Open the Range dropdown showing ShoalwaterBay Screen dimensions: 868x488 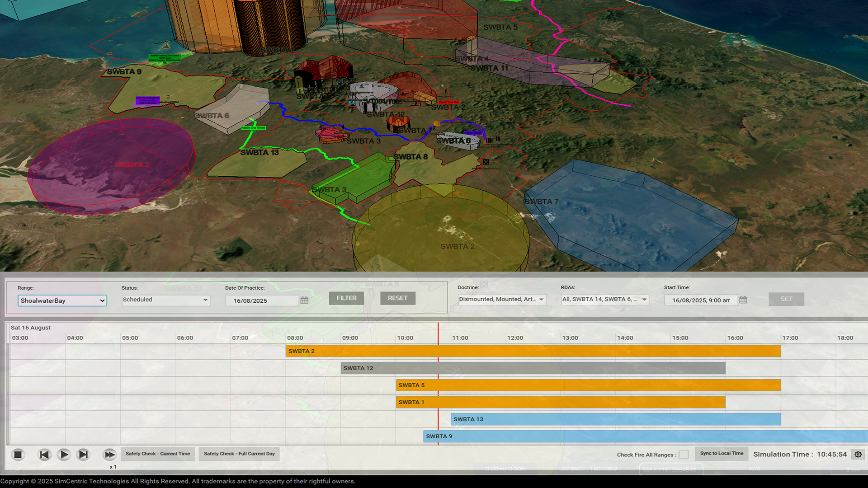pyautogui.click(x=62, y=300)
